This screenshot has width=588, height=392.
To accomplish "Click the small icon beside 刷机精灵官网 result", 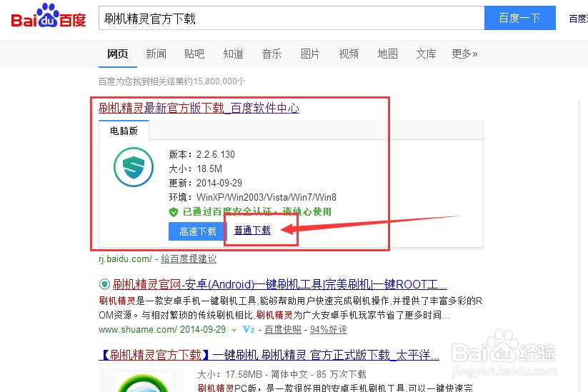I will tap(104, 284).
